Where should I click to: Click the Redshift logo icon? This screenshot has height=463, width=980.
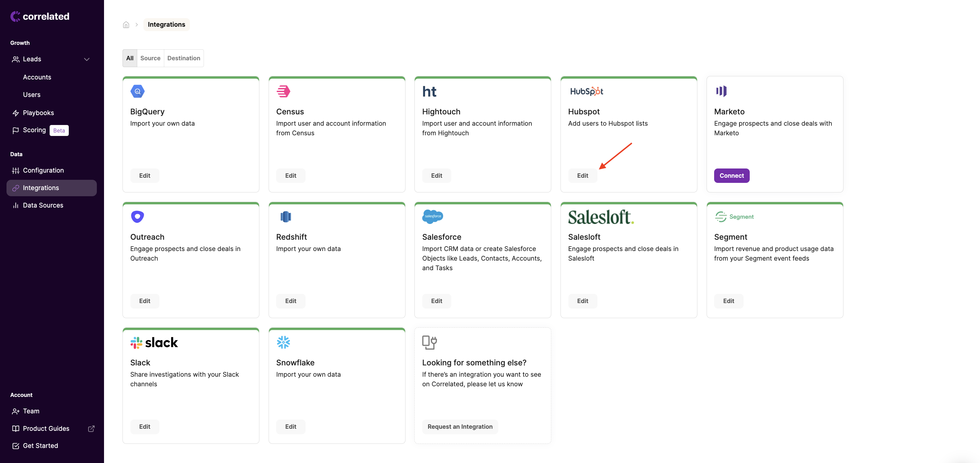point(285,217)
